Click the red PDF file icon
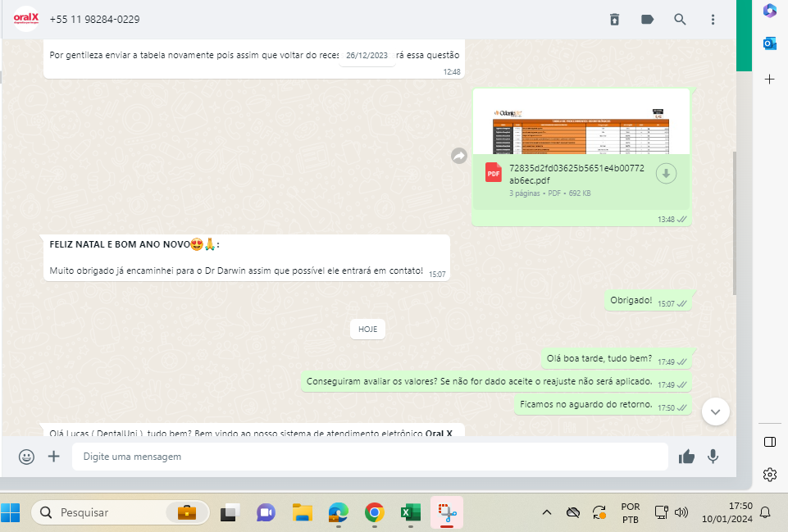The image size is (788, 532). [x=493, y=173]
